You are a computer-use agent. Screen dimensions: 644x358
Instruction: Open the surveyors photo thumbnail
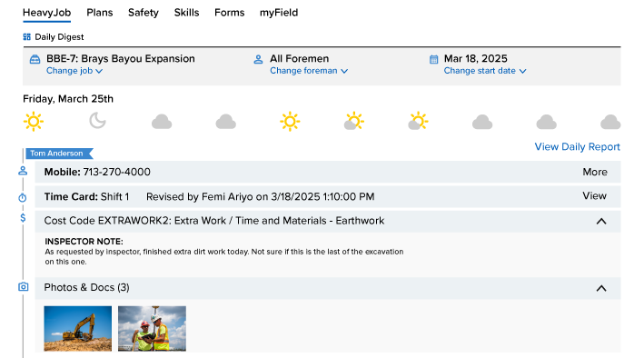pyautogui.click(x=152, y=328)
